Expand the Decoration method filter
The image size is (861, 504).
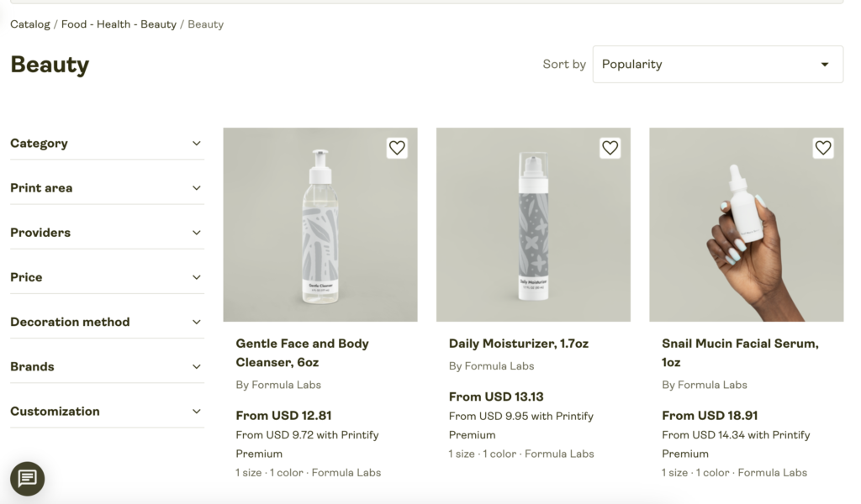(x=107, y=322)
